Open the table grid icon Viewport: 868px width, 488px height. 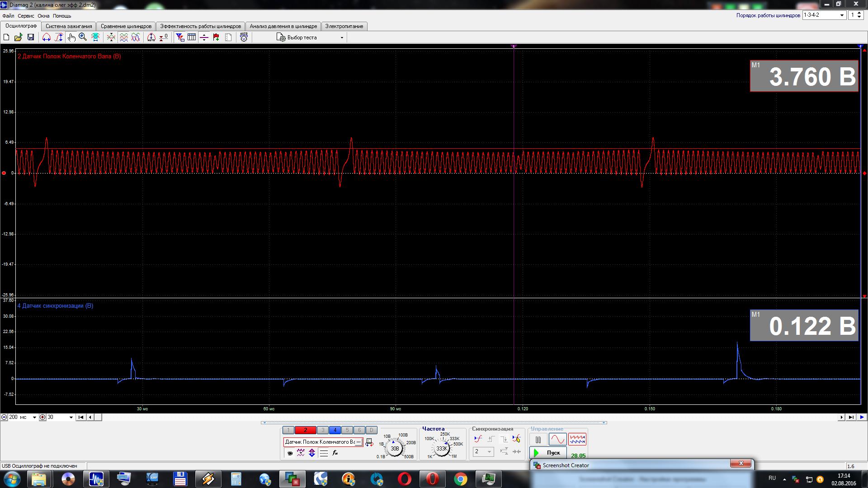pos(192,38)
